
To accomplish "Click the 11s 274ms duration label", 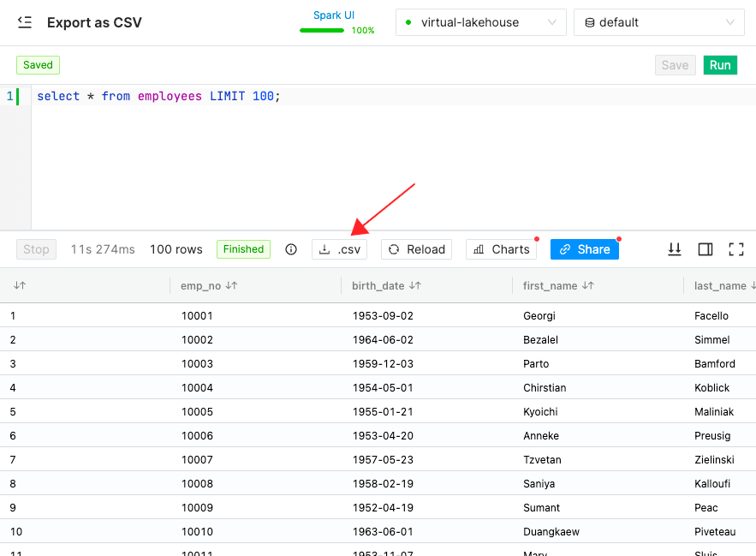I will 103,249.
